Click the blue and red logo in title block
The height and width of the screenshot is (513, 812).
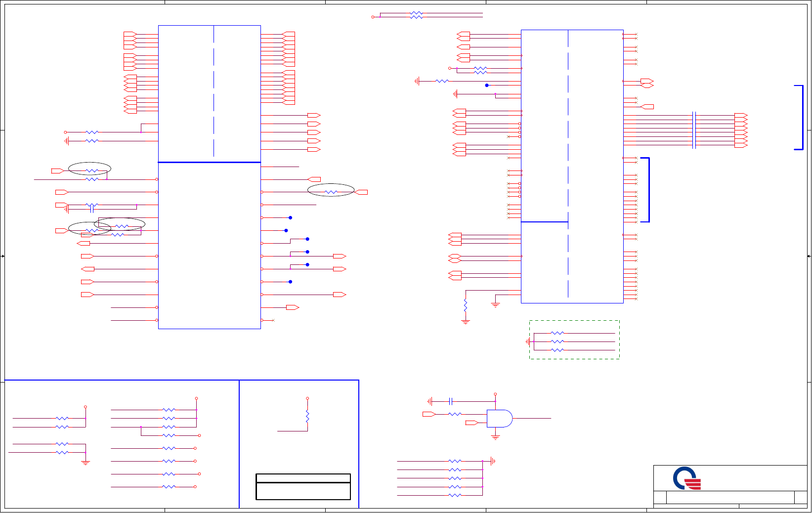tap(686, 478)
